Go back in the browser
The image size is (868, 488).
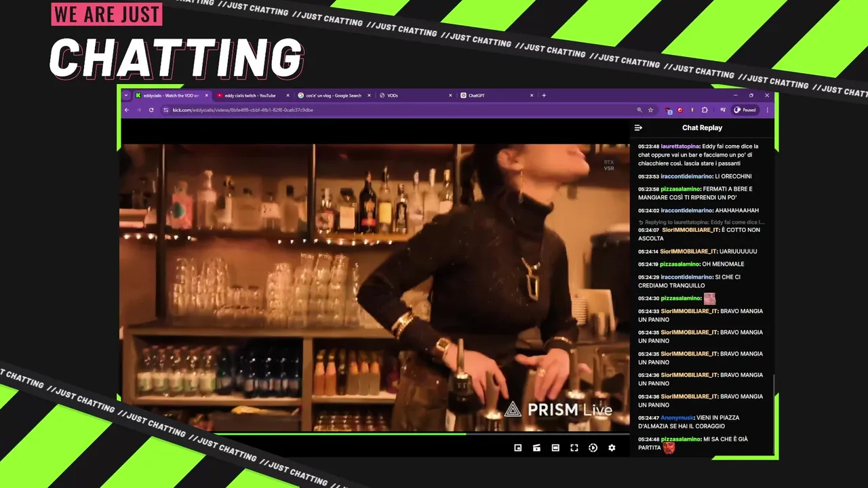(x=127, y=110)
